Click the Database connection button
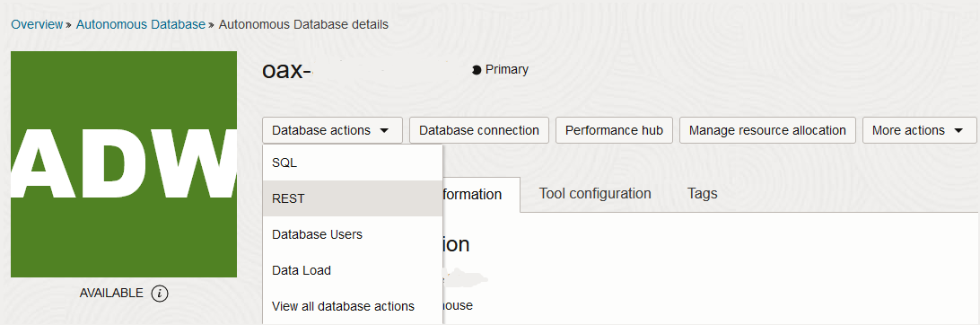This screenshot has width=980, height=325. point(478,130)
